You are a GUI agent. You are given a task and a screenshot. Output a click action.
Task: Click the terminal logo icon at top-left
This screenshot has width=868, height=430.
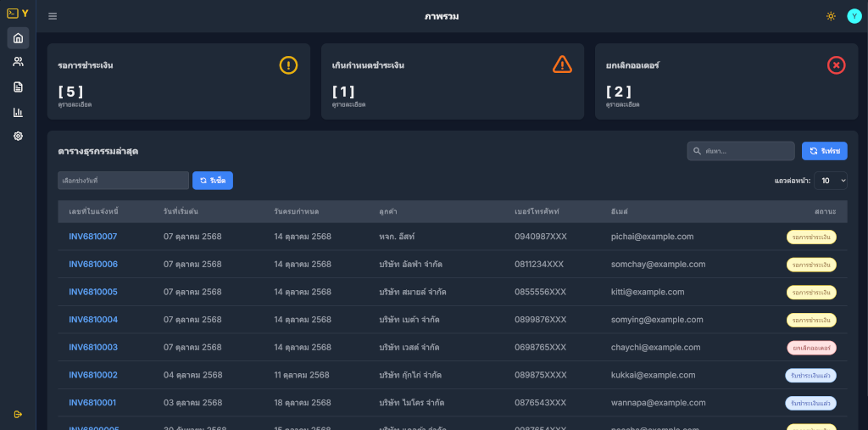coord(13,13)
